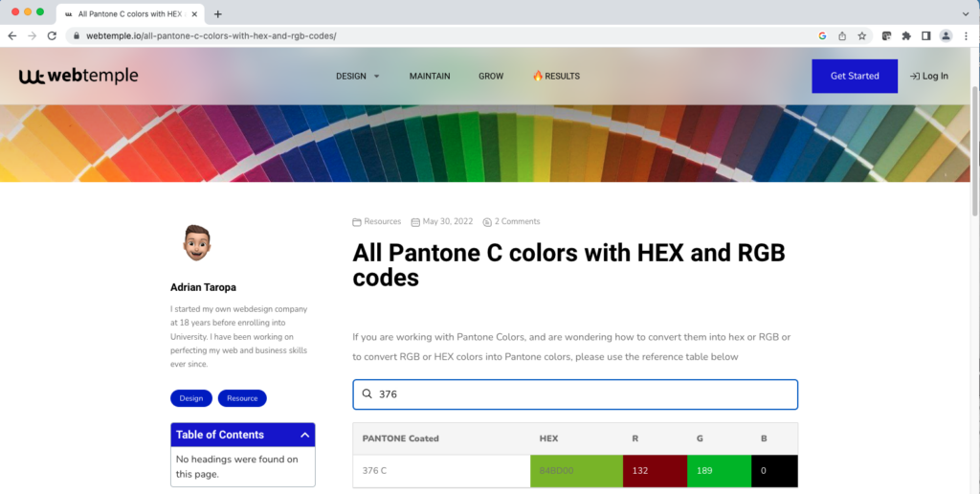This screenshot has width=980, height=494.
Task: Click the Pantone search input containing 376
Action: point(575,394)
